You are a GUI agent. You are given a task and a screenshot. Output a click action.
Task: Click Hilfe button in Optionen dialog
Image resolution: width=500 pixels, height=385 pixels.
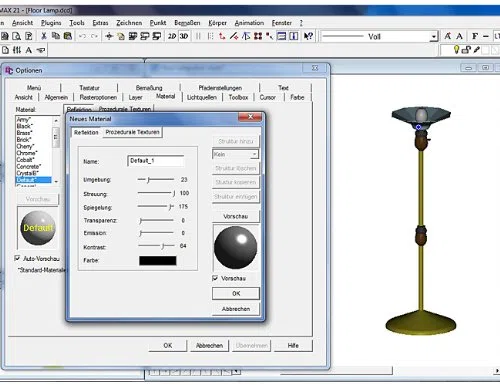[x=293, y=345]
